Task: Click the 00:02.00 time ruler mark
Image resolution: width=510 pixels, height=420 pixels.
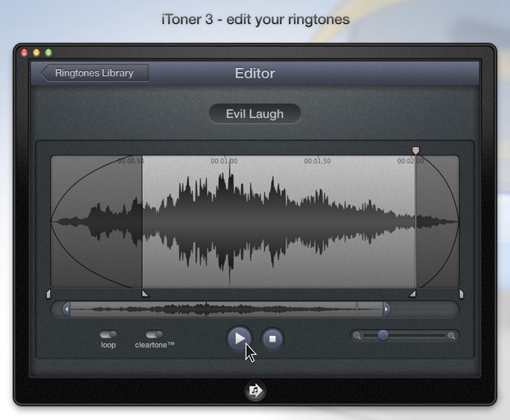Action: pyautogui.click(x=411, y=161)
